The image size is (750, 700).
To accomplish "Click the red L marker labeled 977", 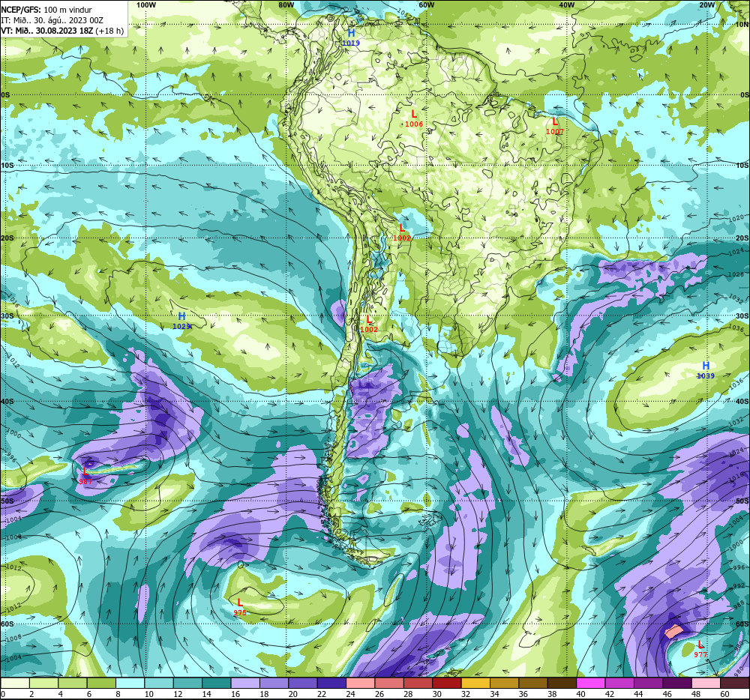I will tap(700, 645).
